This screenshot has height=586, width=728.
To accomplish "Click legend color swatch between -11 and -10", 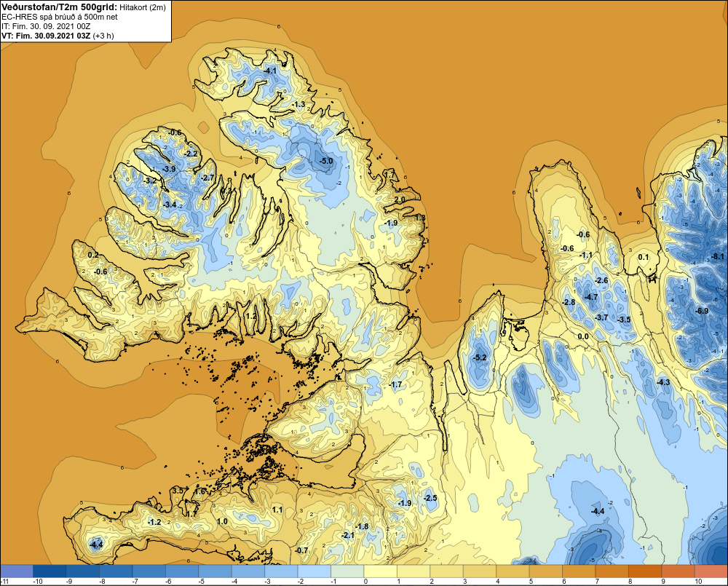I will 17,571.
